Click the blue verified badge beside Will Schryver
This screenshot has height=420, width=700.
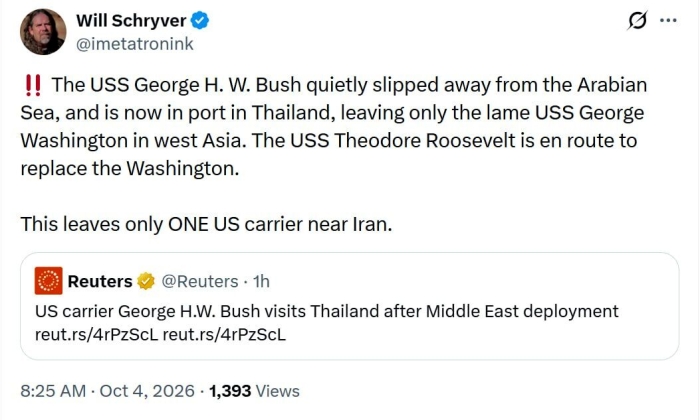[x=200, y=21]
